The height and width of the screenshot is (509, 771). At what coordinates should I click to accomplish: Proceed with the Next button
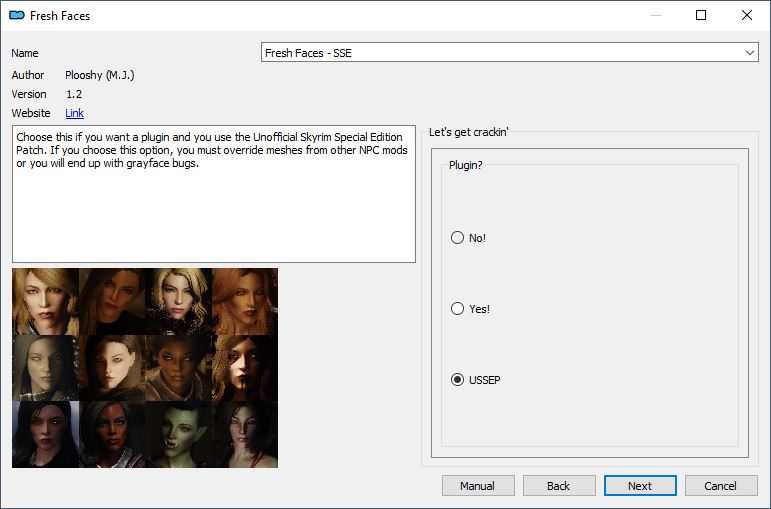[640, 486]
